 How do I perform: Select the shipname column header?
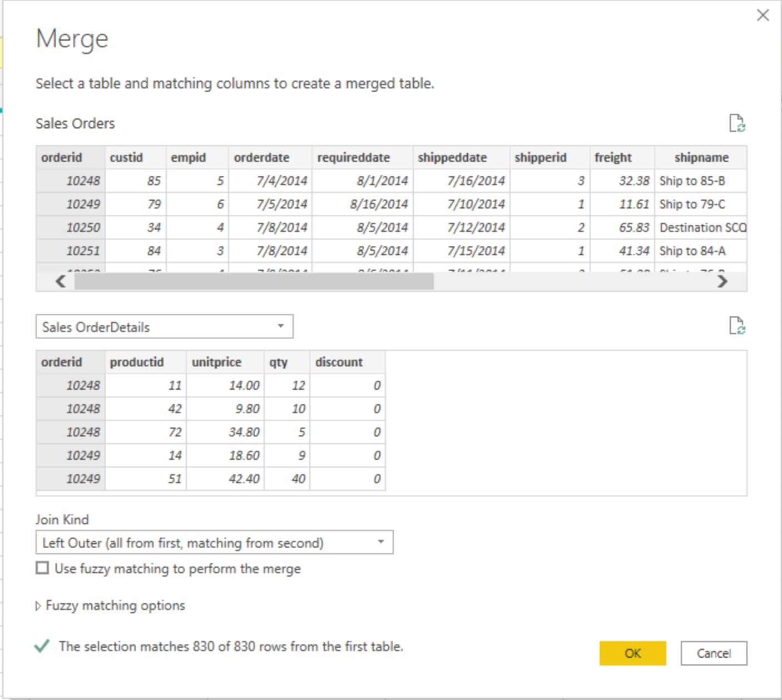(701, 158)
